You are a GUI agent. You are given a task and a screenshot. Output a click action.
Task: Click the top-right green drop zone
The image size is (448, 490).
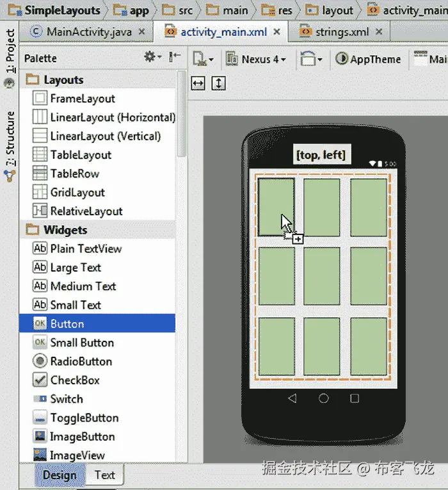click(x=369, y=207)
